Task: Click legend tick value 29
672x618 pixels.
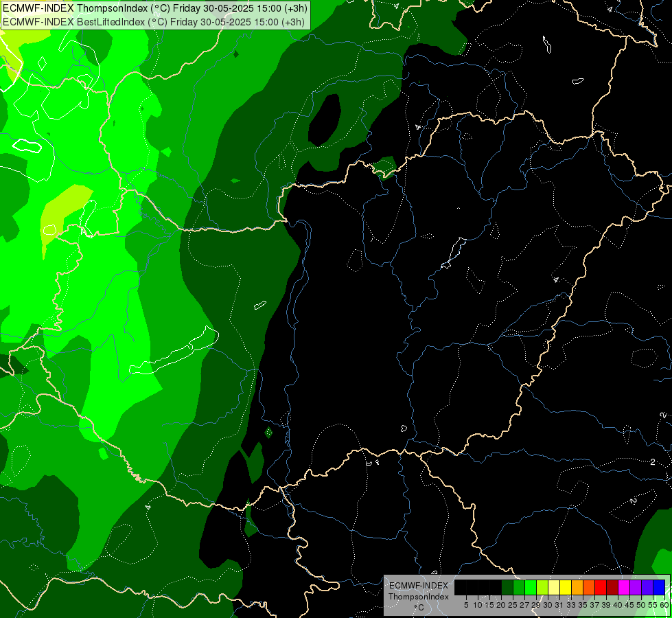Action: point(536,605)
